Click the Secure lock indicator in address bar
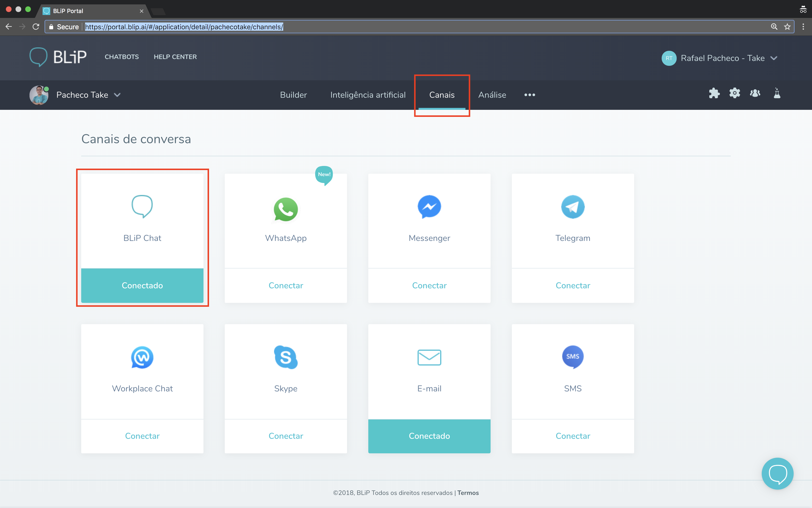This screenshot has height=508, width=812. pos(63,27)
